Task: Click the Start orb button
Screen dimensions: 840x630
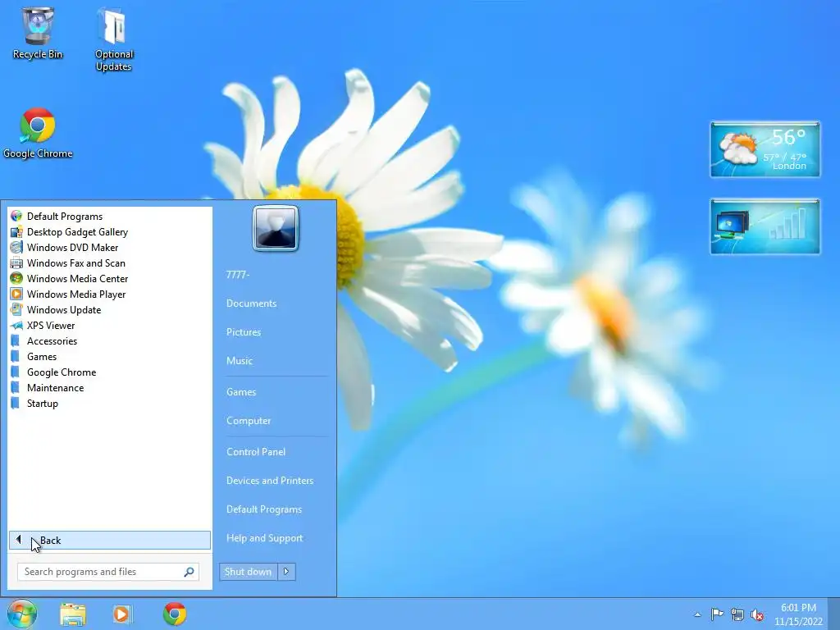Action: coord(21,614)
